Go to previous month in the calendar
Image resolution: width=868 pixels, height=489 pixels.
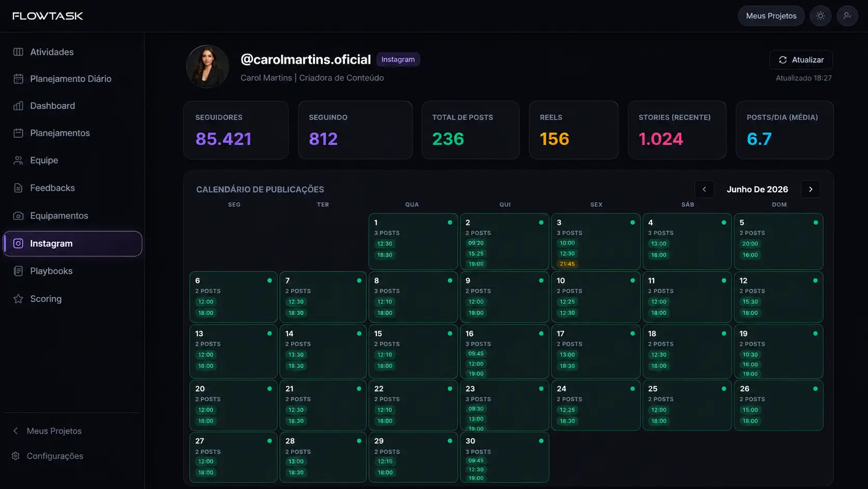(704, 190)
